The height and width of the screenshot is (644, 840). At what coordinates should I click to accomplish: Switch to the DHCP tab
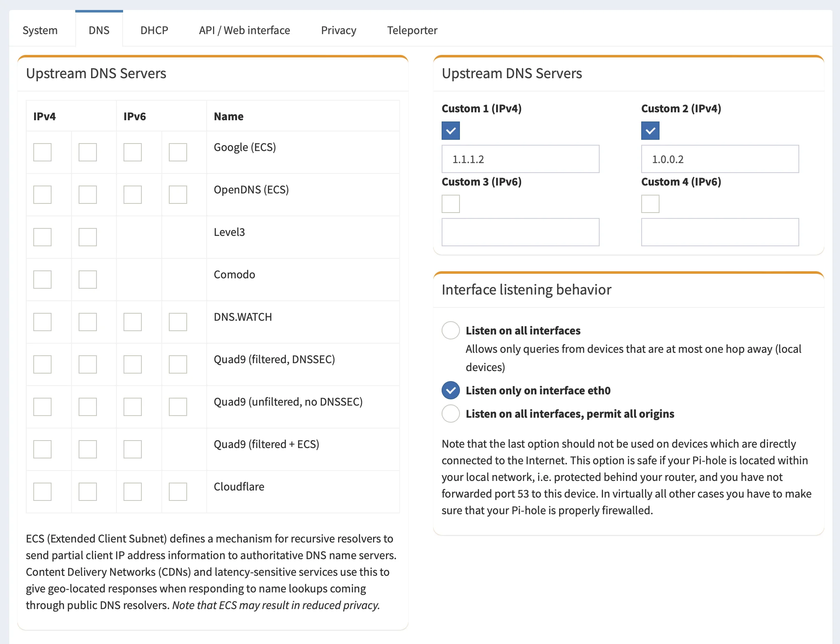(x=154, y=30)
